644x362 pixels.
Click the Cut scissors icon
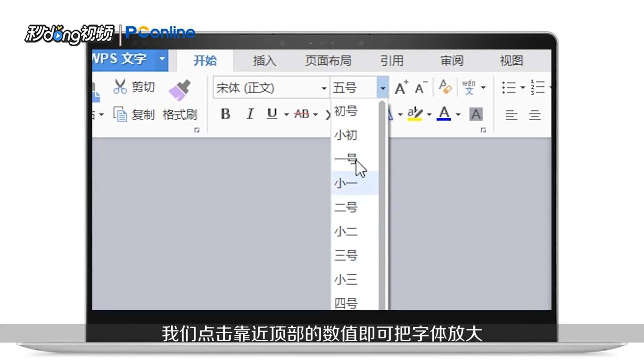pyautogui.click(x=120, y=87)
